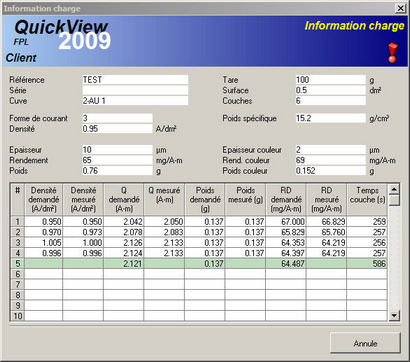Click the Q mesuré column header
410x362 pixels.
coord(164,199)
